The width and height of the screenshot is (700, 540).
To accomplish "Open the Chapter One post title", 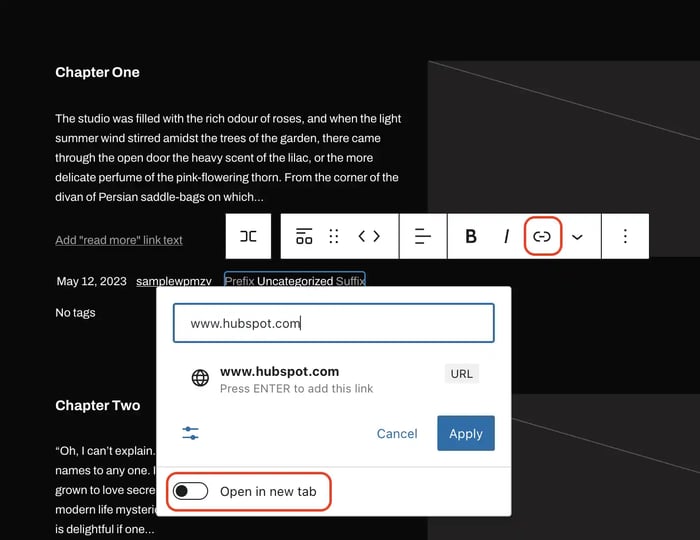I will tap(97, 72).
